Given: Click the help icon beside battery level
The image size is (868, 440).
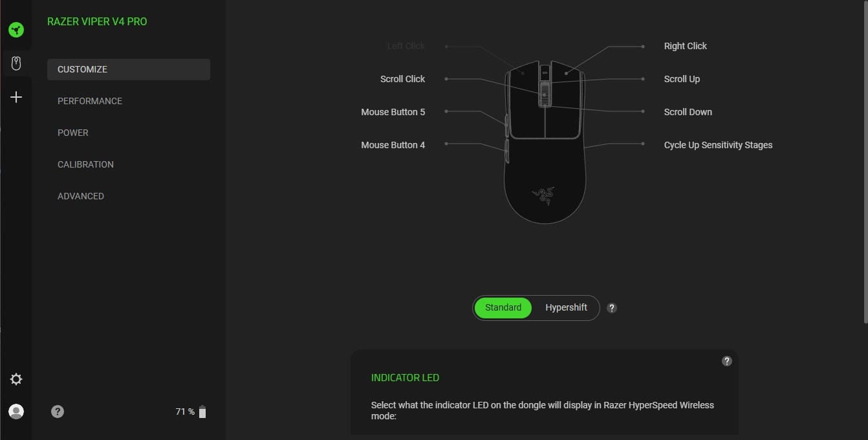Looking at the screenshot, I should pos(58,412).
